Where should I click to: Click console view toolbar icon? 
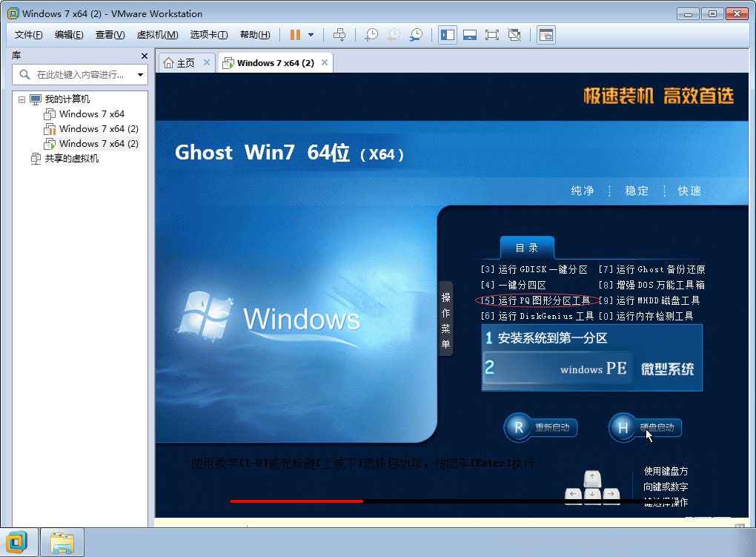point(546,35)
